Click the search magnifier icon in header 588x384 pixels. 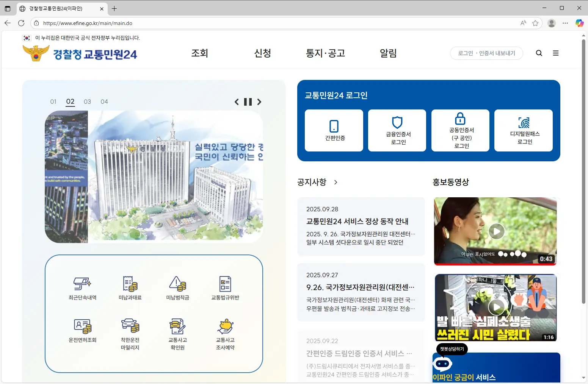[x=539, y=53]
